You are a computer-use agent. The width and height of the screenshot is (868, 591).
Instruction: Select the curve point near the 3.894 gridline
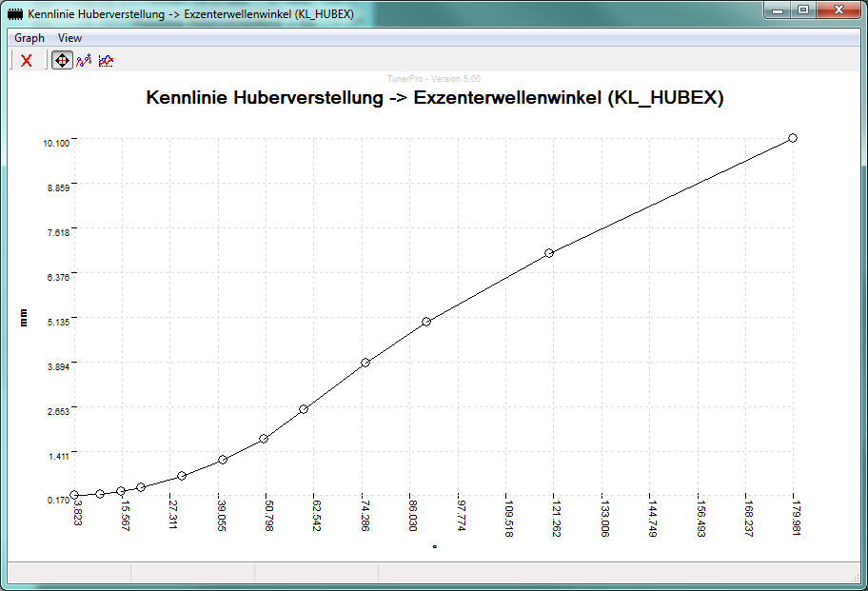pyautogui.click(x=365, y=363)
